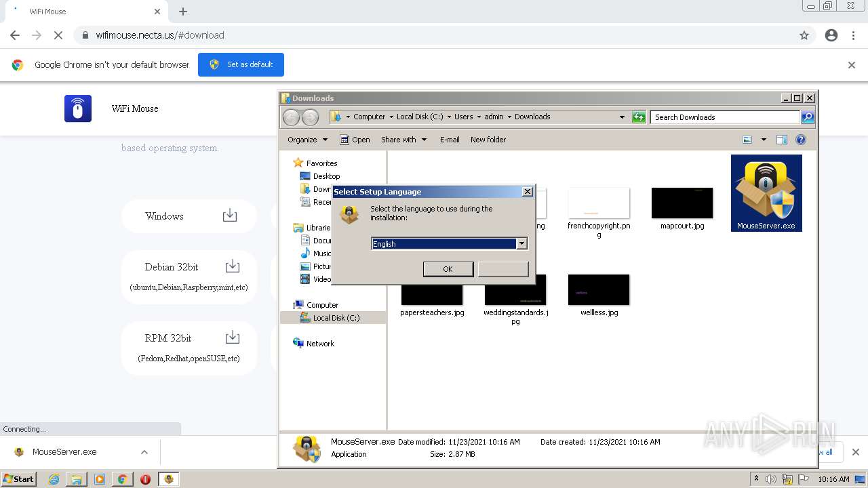Expand the MouseServer.exe download options chevron
This screenshot has width=868, height=488.
click(144, 452)
